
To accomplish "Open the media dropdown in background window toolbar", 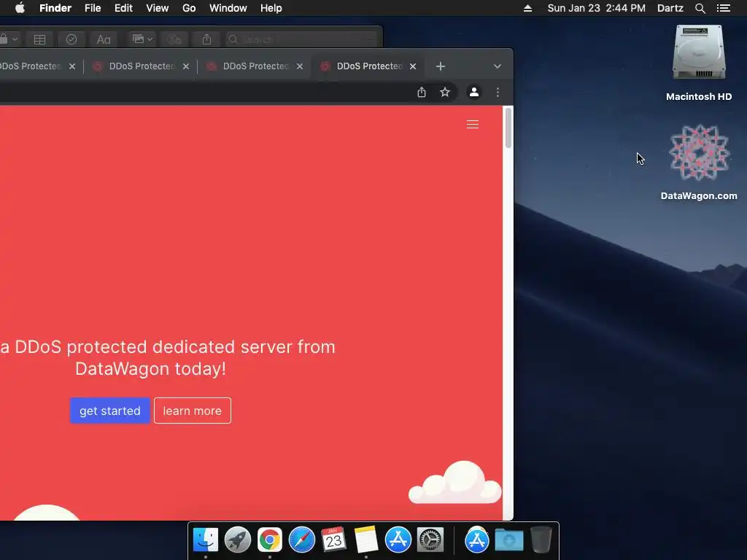I will (x=142, y=39).
